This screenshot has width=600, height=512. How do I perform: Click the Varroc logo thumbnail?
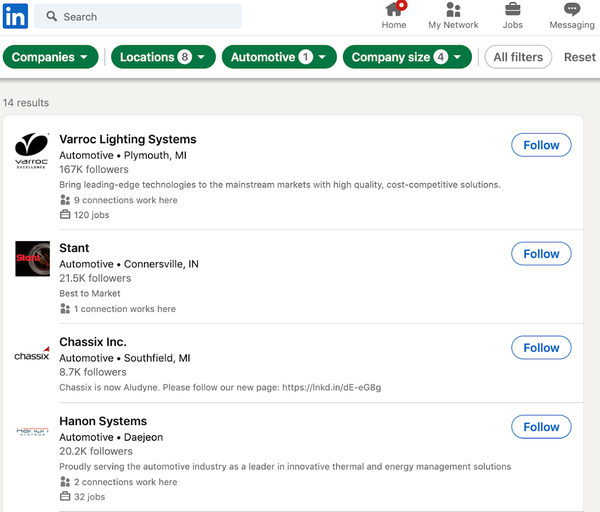[32, 151]
